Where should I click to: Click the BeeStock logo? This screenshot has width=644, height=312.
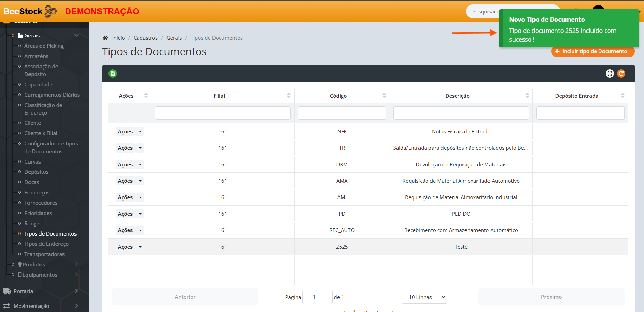(x=30, y=11)
